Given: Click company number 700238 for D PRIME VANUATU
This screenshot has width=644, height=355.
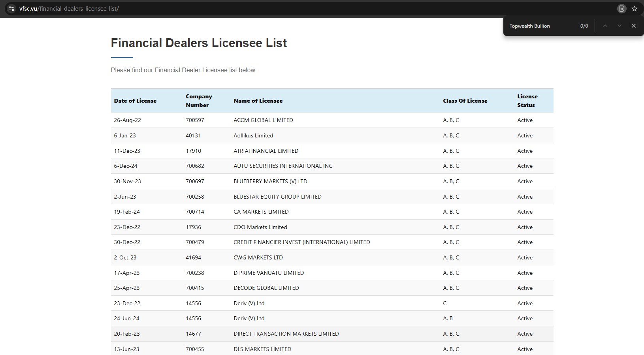Looking at the screenshot, I should tap(195, 273).
